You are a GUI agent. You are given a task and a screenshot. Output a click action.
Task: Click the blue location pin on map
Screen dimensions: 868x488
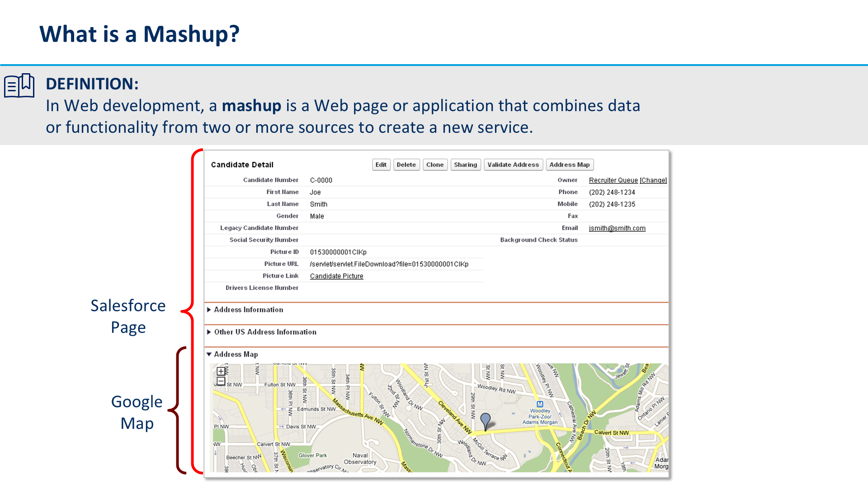click(485, 421)
